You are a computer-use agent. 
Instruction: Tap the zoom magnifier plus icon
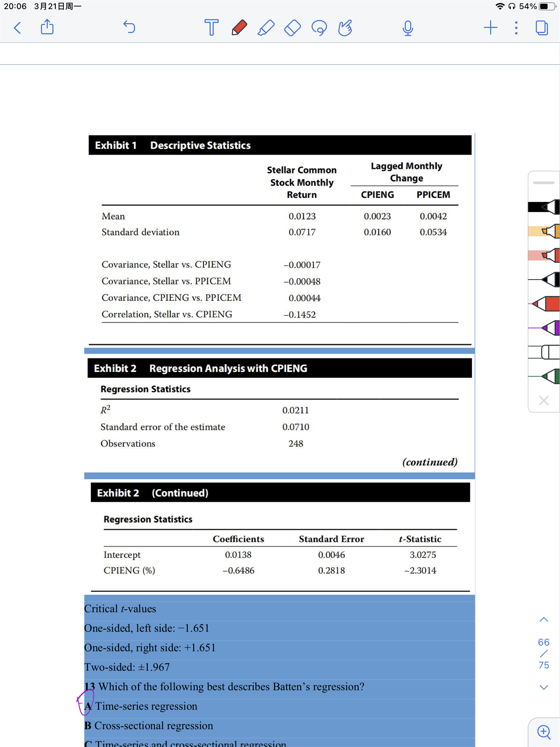(x=544, y=732)
